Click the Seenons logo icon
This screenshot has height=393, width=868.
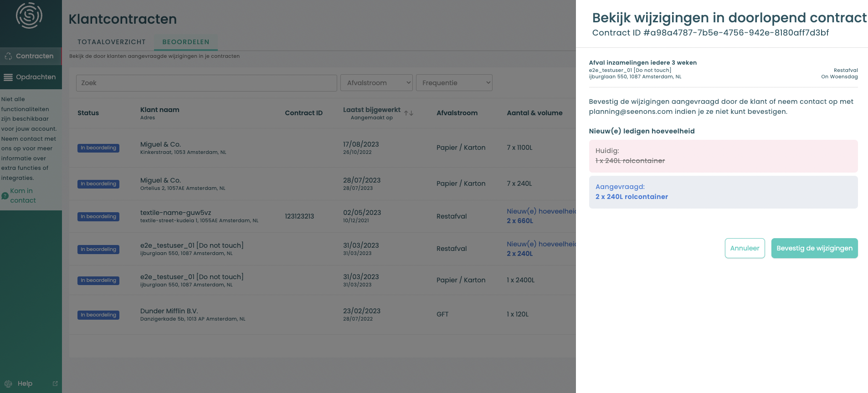pos(29,15)
